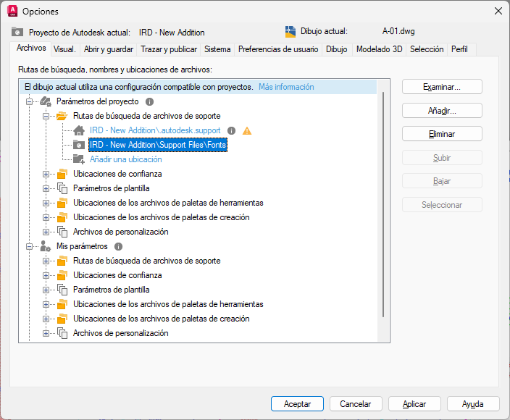
Task: Select IRD - New Addition\Support Files\Fonts path
Action: (158, 145)
